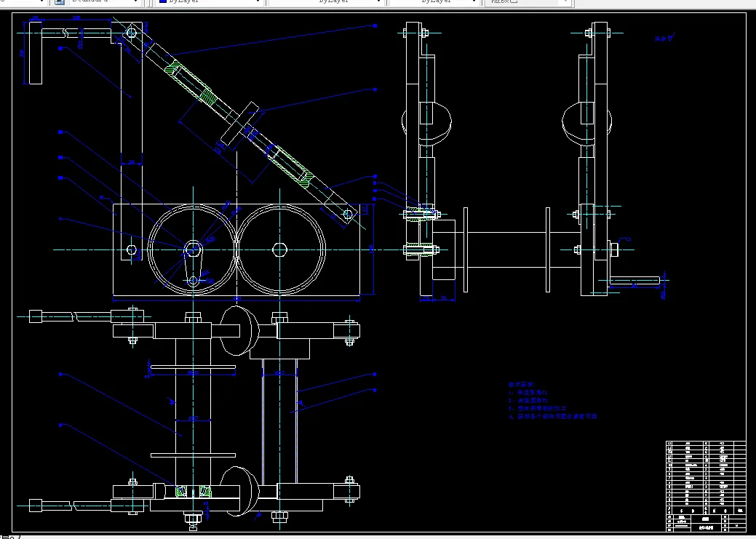This screenshot has height=539, width=756.
Task: Select the crank handle grip in front view
Action: 35,52
